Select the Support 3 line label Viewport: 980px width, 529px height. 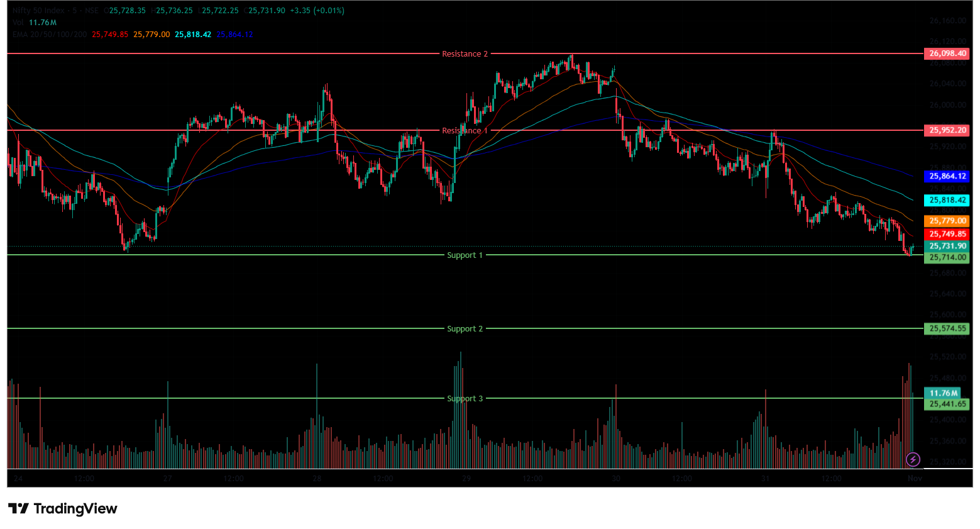pyautogui.click(x=465, y=399)
